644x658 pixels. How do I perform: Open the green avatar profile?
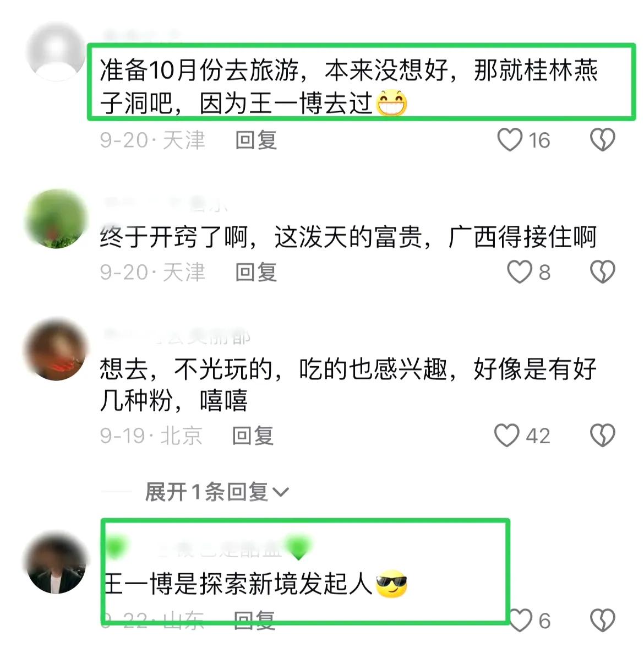56,219
